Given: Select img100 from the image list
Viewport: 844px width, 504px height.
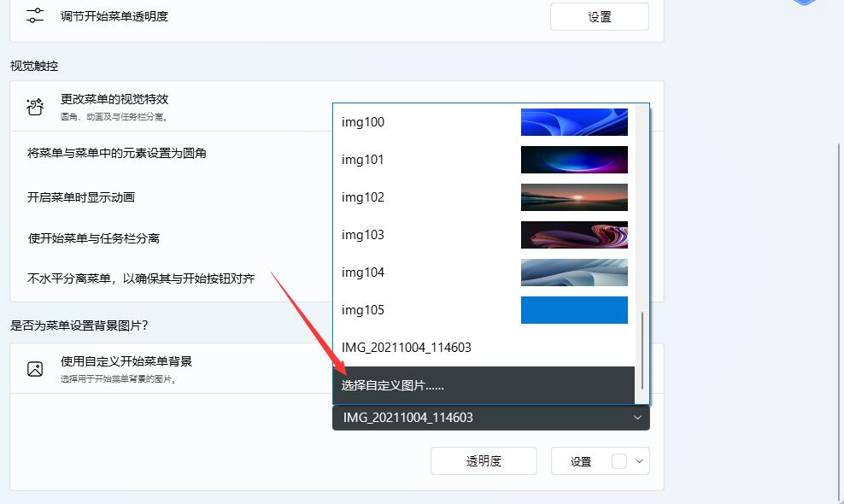Looking at the screenshot, I should [x=484, y=121].
